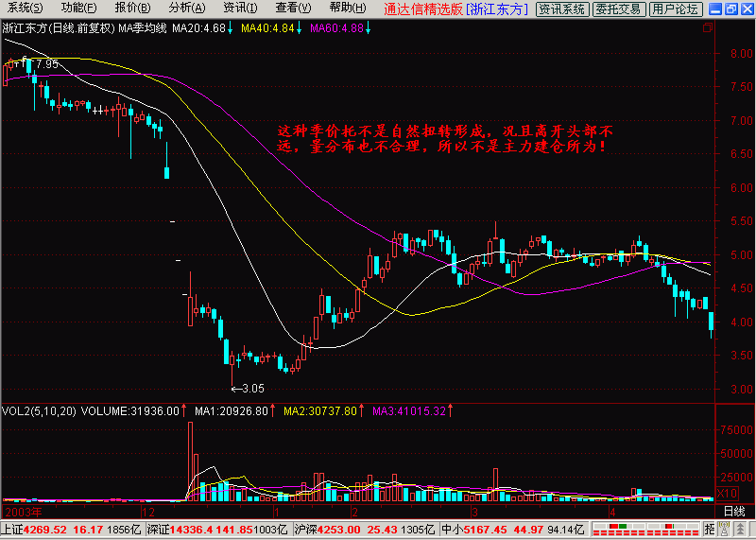This screenshot has width=756, height=540.
Task: Open the 系统(S) menu
Action: (x=26, y=9)
